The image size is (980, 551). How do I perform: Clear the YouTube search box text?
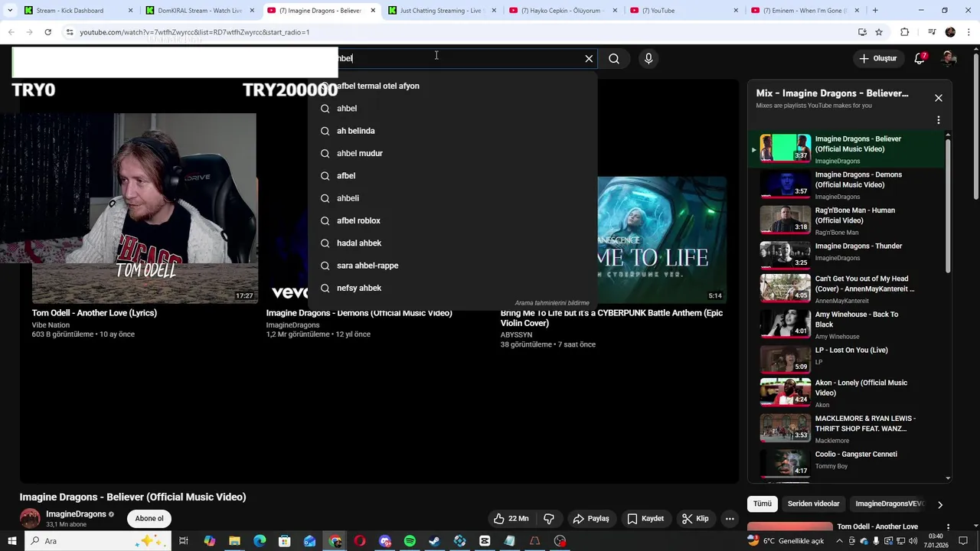coord(589,58)
